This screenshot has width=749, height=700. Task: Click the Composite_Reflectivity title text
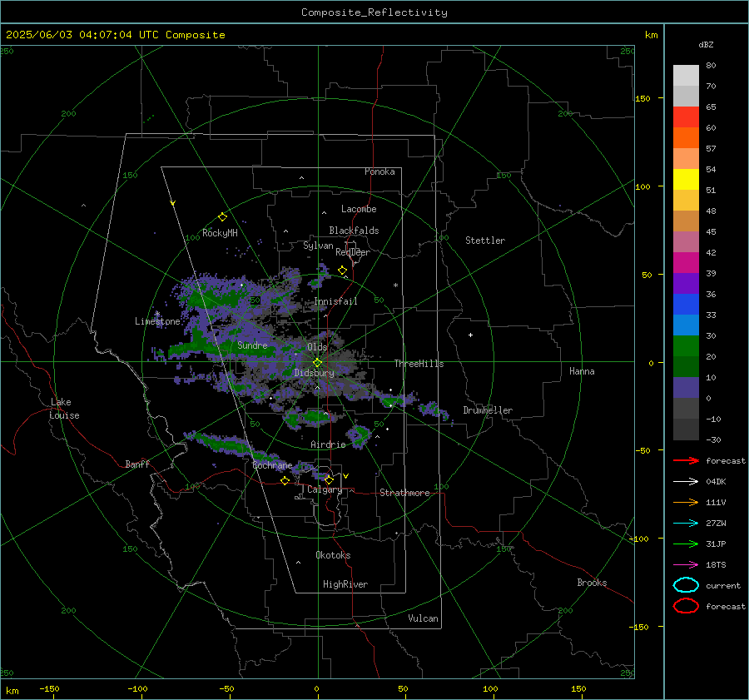(x=374, y=12)
